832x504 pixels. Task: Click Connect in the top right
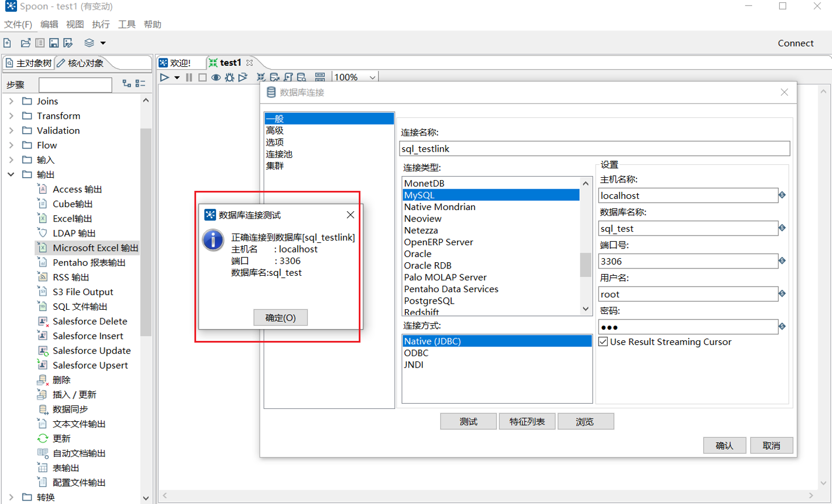coord(795,43)
